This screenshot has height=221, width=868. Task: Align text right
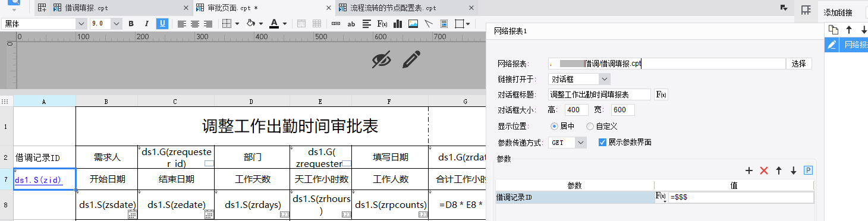[x=208, y=24]
